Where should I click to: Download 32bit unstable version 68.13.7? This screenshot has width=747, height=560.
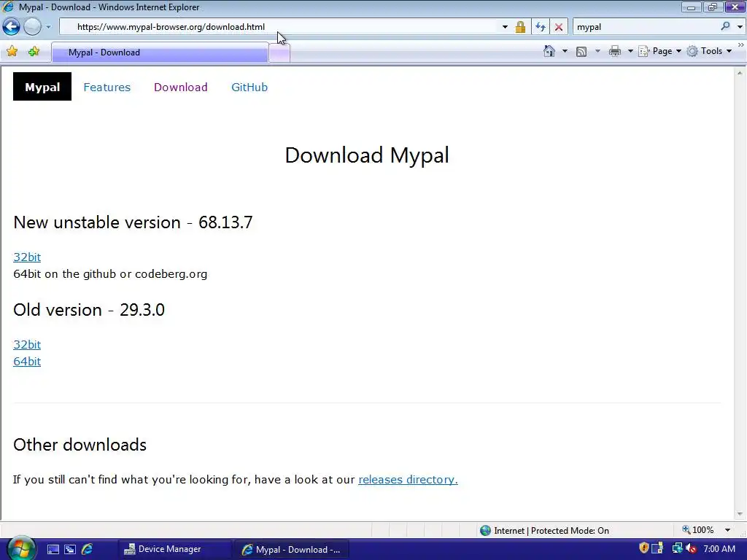[x=27, y=257]
